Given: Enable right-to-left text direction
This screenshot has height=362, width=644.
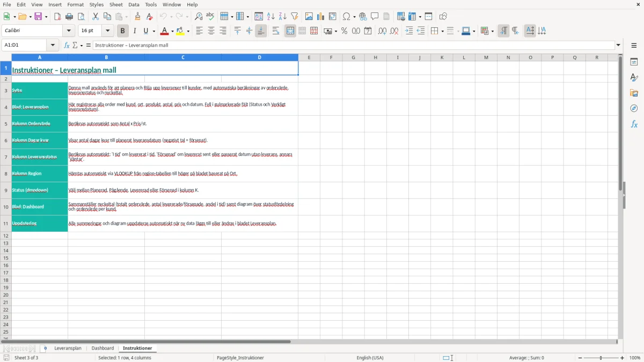Looking at the screenshot, I should pos(515,31).
